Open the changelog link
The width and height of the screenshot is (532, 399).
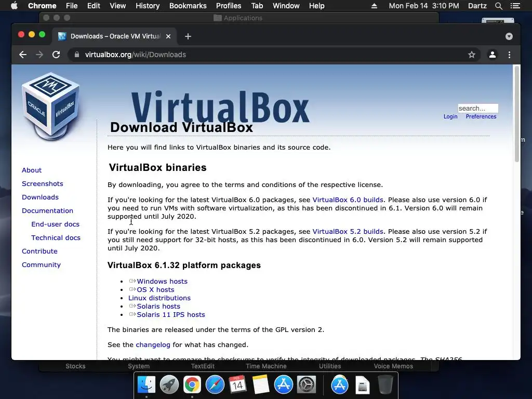153,345
